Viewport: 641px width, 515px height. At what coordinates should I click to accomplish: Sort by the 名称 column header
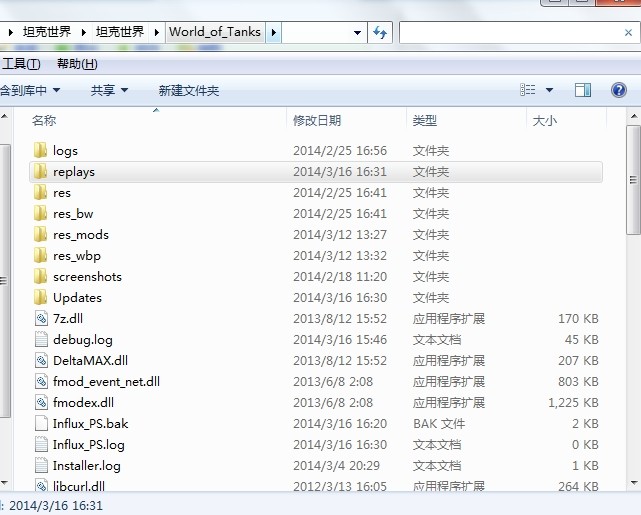pyautogui.click(x=44, y=121)
